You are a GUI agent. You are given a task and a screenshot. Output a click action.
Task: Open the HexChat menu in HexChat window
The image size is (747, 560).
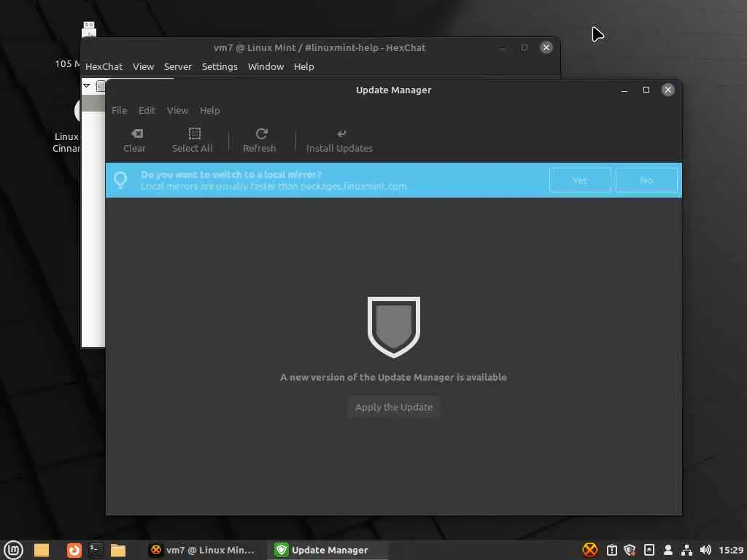[104, 66]
